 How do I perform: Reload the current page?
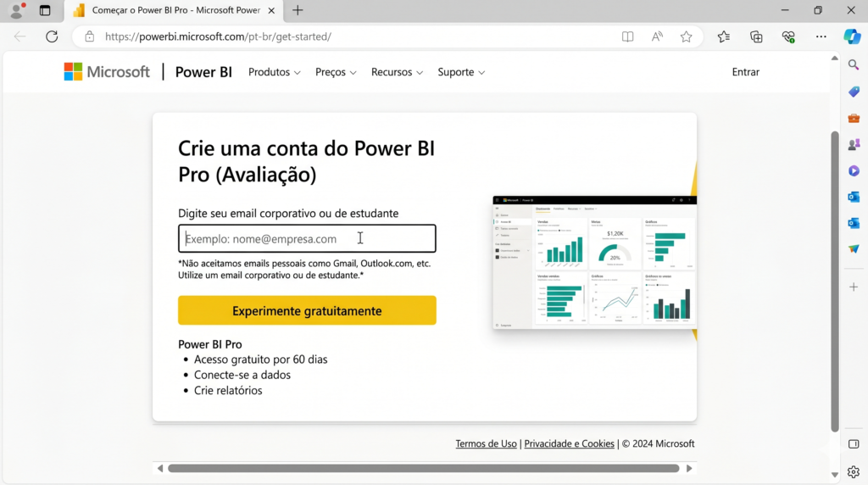(x=52, y=36)
